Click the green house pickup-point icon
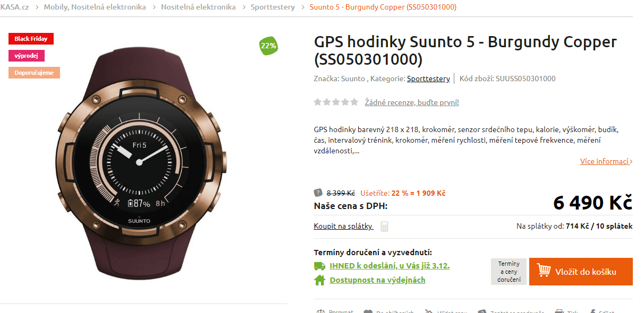Image resolution: width=644 pixels, height=313 pixels. point(319,280)
